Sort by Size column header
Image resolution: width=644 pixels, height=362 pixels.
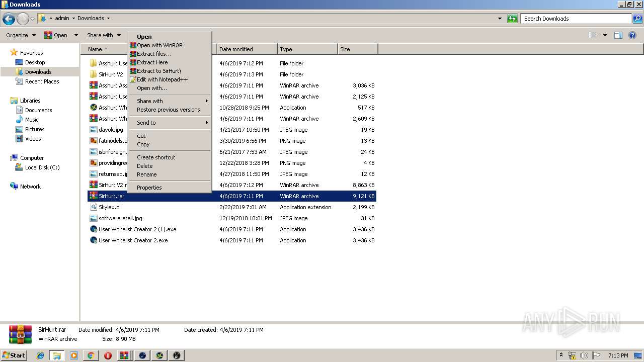(358, 49)
